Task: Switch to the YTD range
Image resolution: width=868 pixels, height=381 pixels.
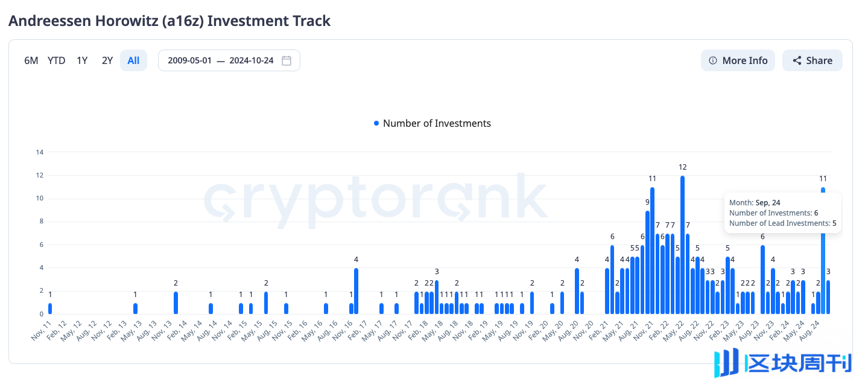Action: (57, 60)
